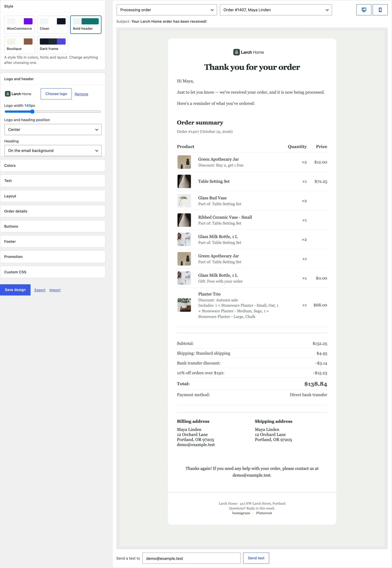Expand the Buttons section
Screen dimensions: 392x568
pyautogui.click(x=53, y=226)
